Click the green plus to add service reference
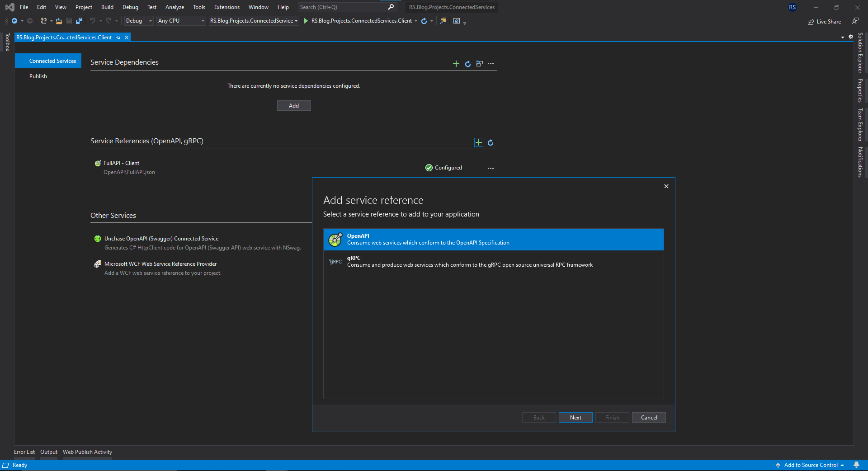868x471 pixels. click(479, 142)
